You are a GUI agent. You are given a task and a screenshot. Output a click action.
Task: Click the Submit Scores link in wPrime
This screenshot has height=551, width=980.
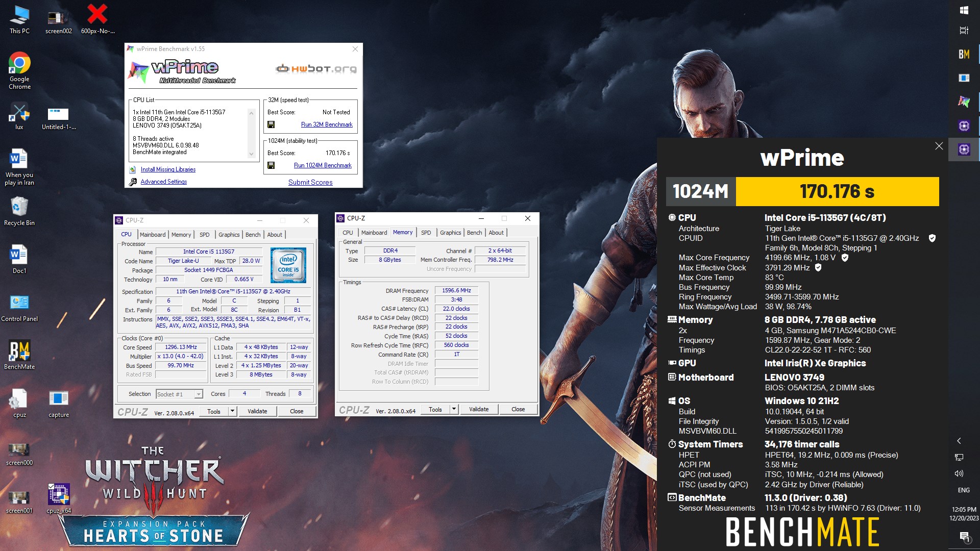tap(310, 182)
